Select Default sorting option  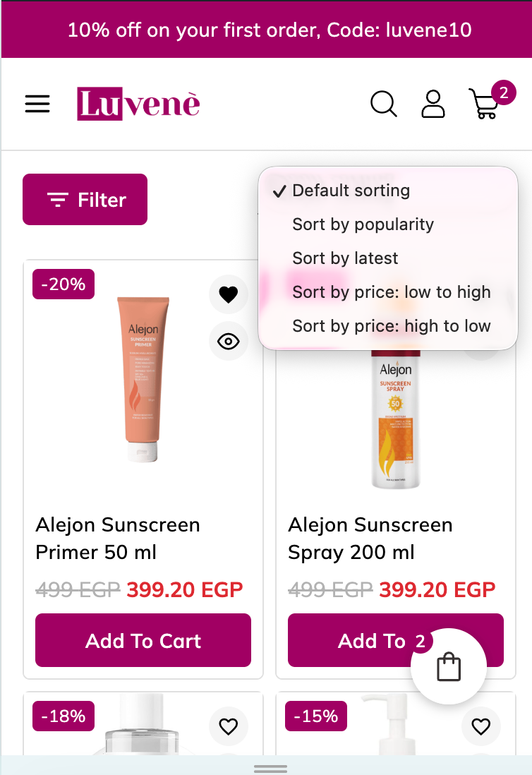coord(351,191)
